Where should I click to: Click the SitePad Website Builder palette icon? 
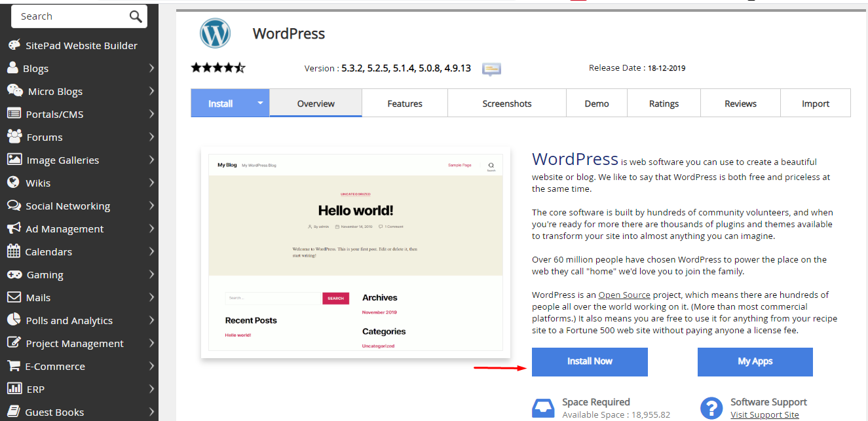click(x=14, y=45)
